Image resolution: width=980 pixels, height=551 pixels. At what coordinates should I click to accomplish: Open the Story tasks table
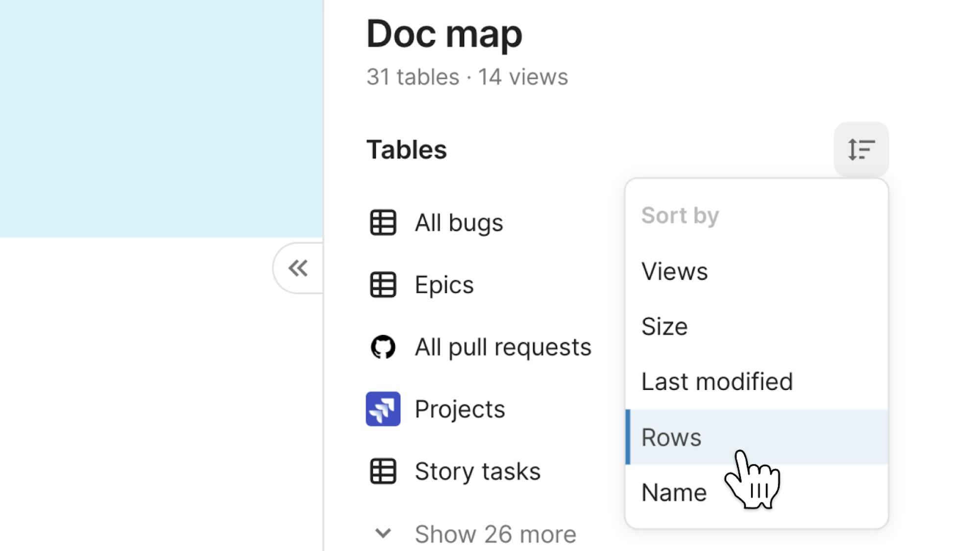pos(477,471)
